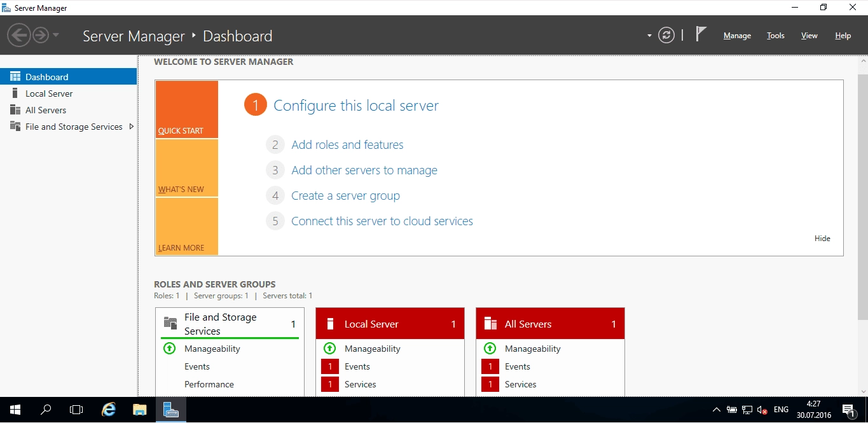Click scrollbar up arrow in dashboard
Image resolution: width=868 pixels, height=423 pixels.
(x=863, y=60)
